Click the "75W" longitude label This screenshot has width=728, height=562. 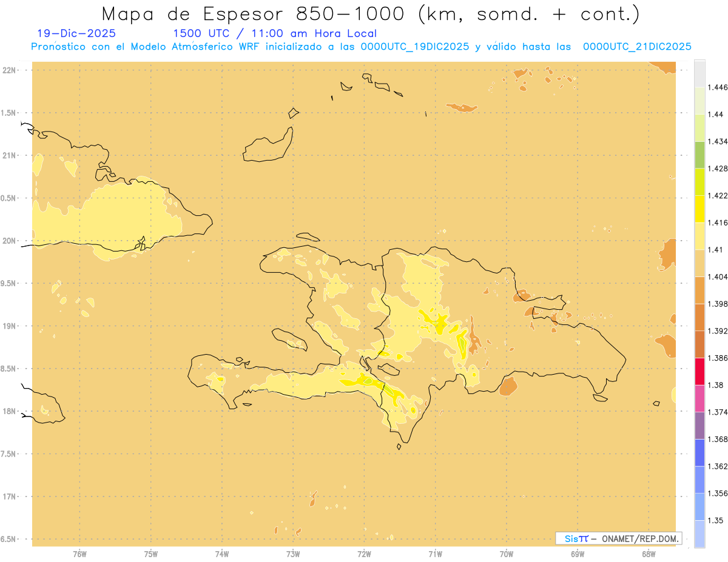click(151, 554)
